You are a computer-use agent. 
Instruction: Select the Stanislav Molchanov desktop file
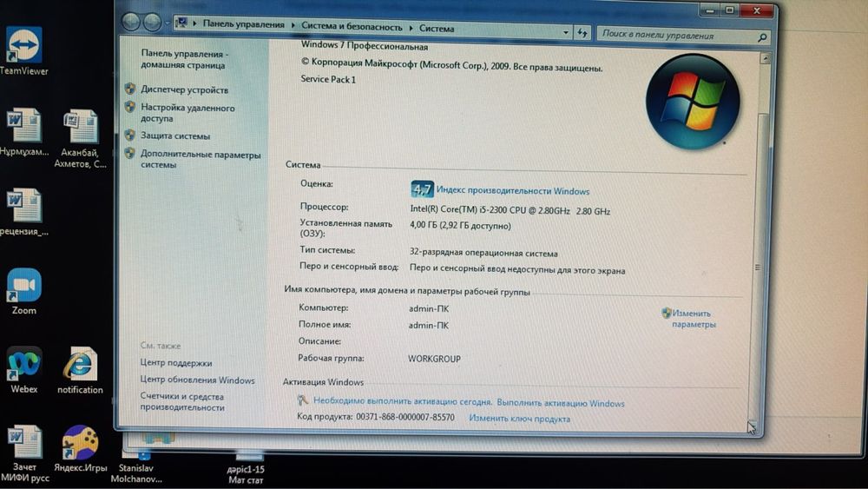(x=137, y=467)
